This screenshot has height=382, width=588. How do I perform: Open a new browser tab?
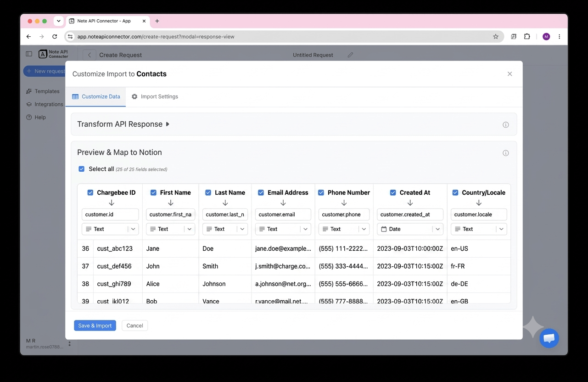tap(157, 21)
